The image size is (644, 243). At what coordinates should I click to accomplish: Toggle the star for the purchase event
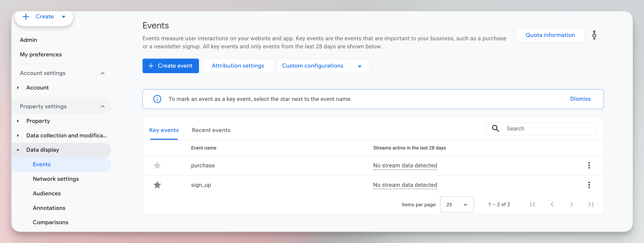point(157,165)
